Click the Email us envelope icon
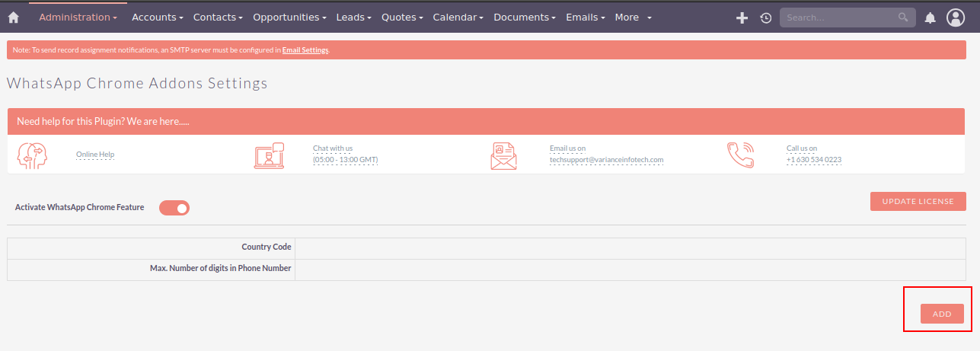Viewport: 980px width, 351px height. 503,155
